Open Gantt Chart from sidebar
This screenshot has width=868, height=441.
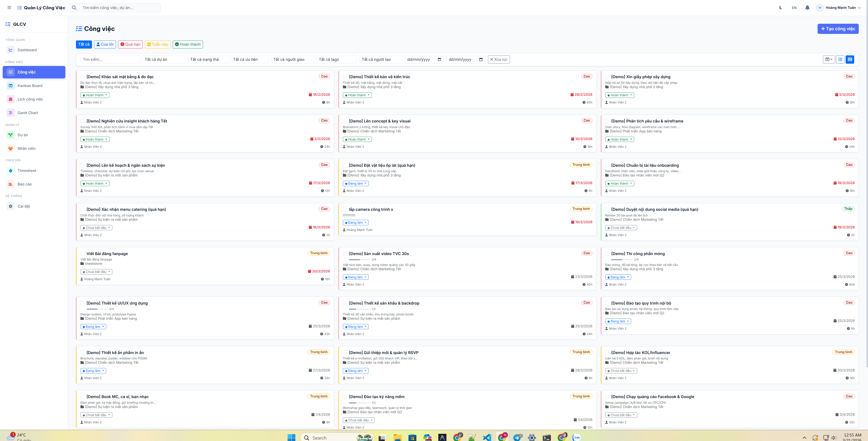point(28,113)
